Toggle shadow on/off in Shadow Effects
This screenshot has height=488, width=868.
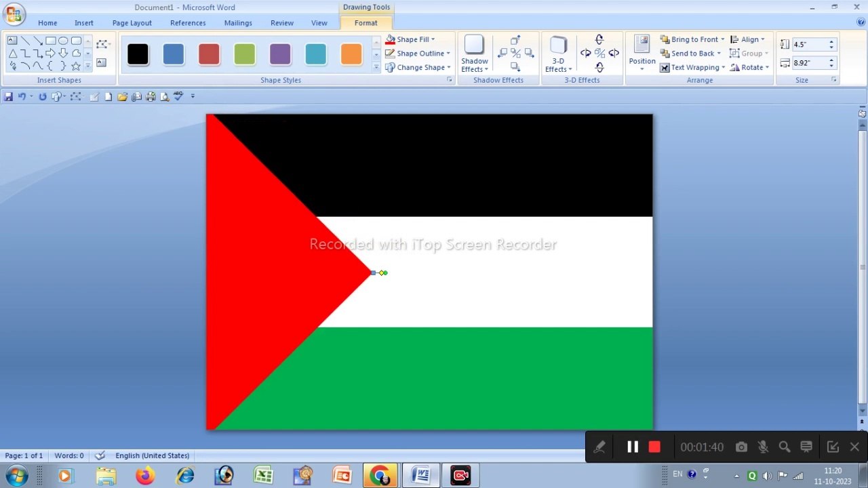click(x=515, y=53)
